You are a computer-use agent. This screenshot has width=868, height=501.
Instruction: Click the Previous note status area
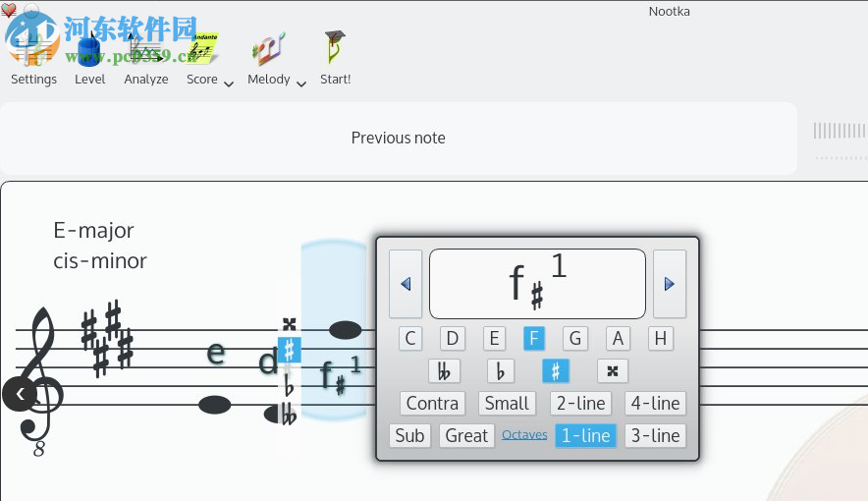(x=398, y=138)
